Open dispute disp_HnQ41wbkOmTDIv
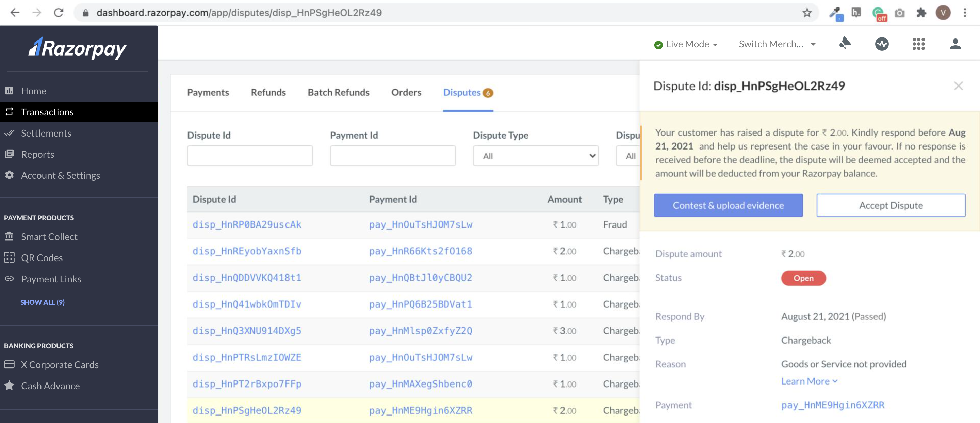The height and width of the screenshot is (423, 980). (x=247, y=304)
